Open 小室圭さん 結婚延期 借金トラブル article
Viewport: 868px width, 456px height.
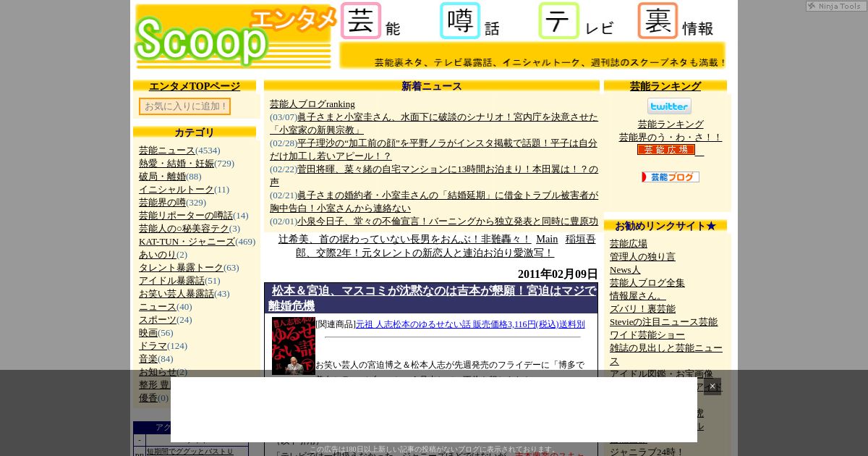[x=434, y=202]
